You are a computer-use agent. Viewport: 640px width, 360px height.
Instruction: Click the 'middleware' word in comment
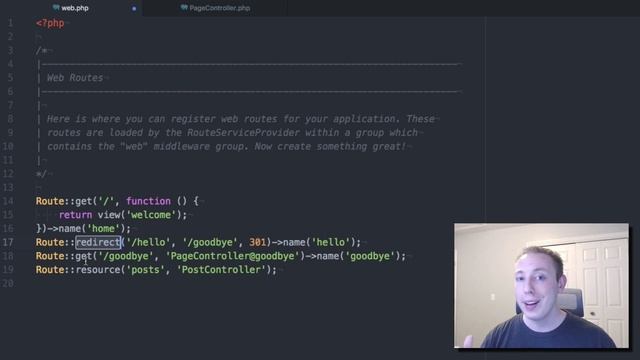[x=182, y=147]
